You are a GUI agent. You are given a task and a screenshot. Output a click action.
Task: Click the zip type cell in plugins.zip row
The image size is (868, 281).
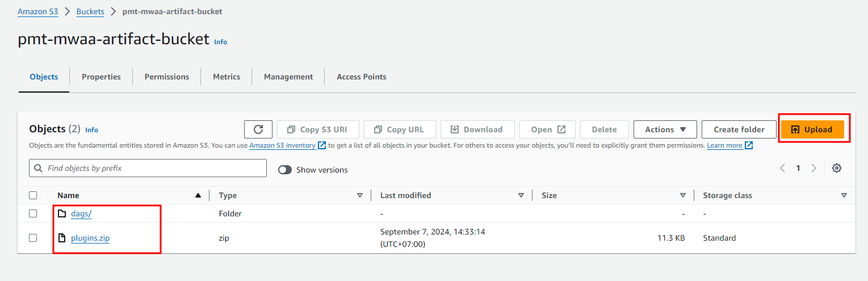224,238
